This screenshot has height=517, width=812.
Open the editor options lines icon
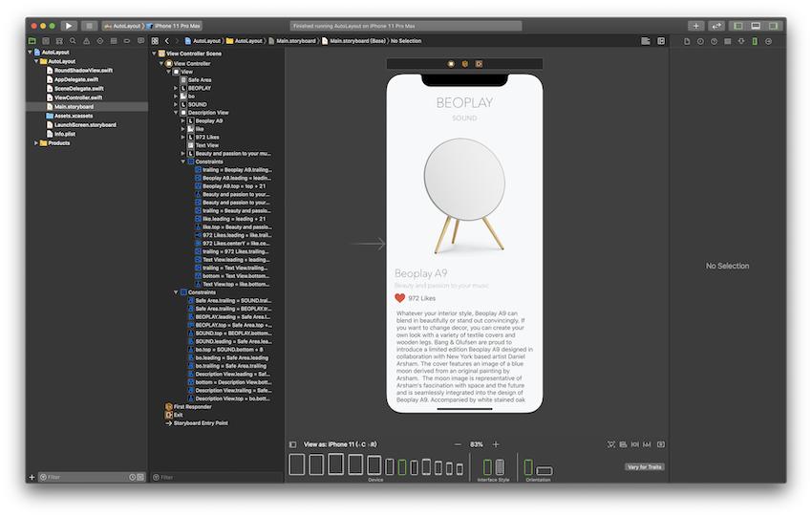coord(645,41)
